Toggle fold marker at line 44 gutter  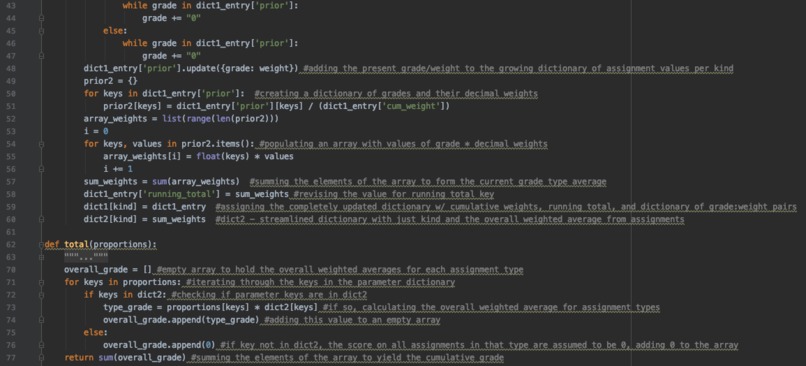tap(41, 18)
